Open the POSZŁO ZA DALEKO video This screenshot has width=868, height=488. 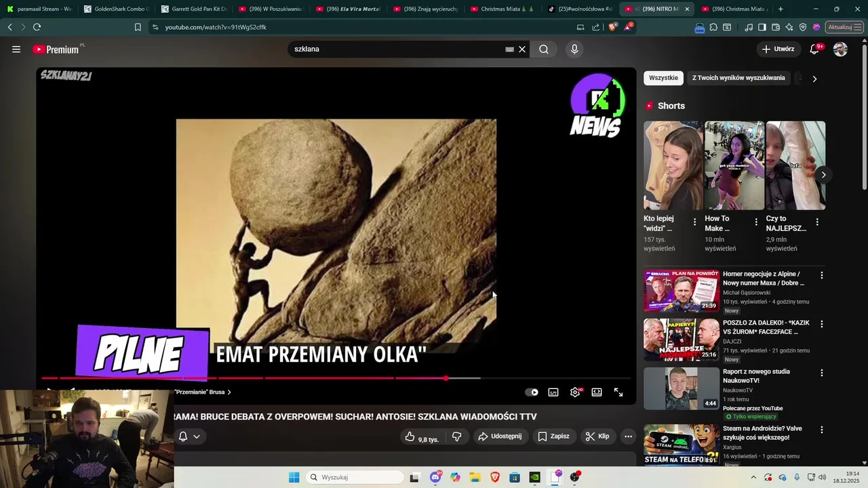point(682,340)
